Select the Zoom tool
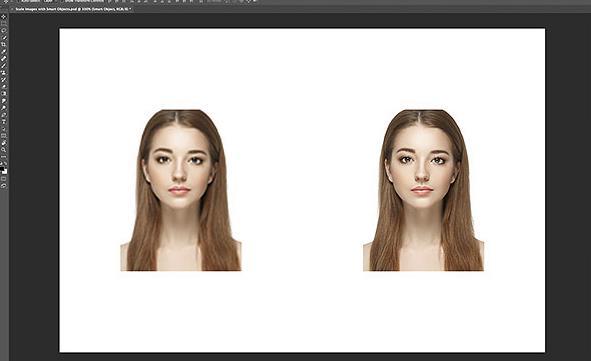Viewport: 591px width, 361px height. [4, 150]
